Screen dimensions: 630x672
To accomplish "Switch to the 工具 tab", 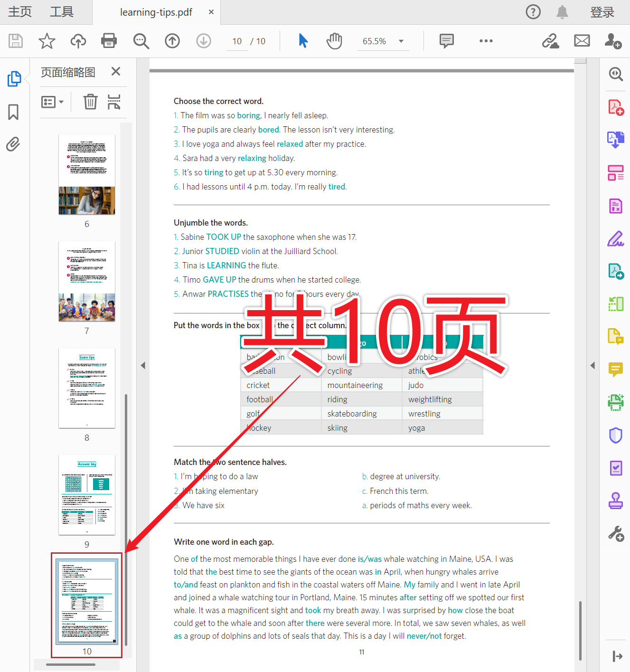I will [x=61, y=12].
